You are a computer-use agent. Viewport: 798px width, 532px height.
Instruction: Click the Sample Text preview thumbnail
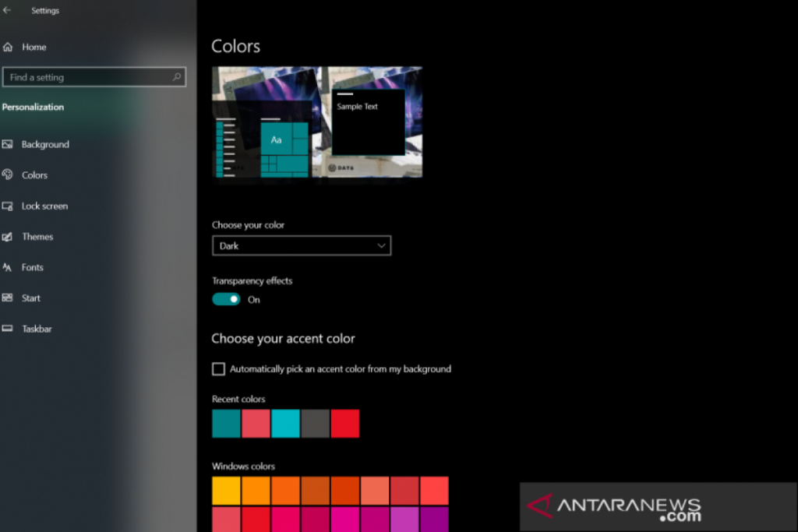pos(369,122)
